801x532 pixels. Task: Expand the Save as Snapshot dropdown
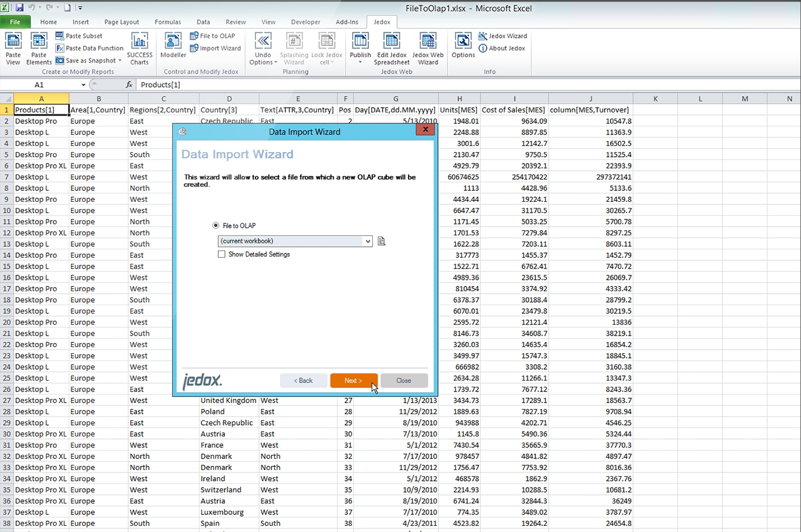click(120, 60)
